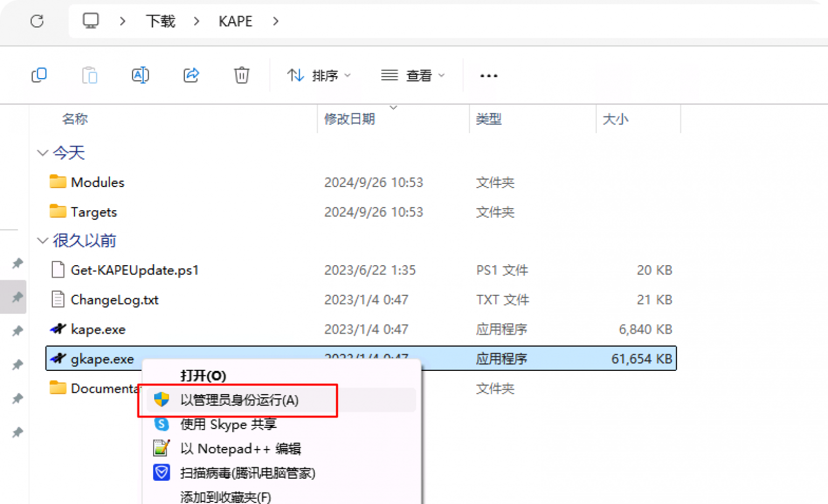
Task: Select the ChangeLog.txt file
Action: click(115, 300)
